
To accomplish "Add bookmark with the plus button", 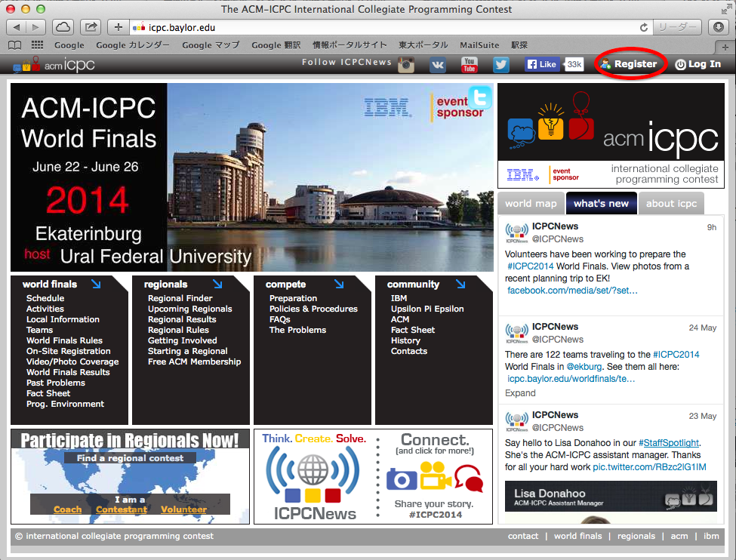I will pyautogui.click(x=119, y=27).
